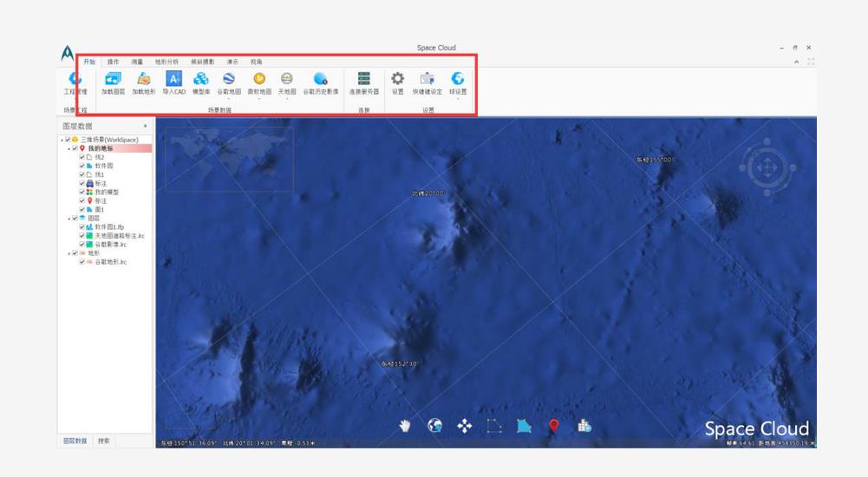
Task: Toggle the 我的模型 checkbox
Action: (x=82, y=192)
